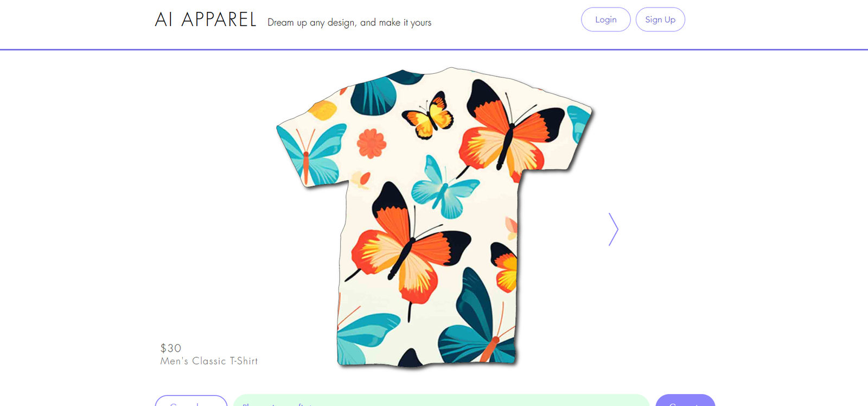Focus the green design prompt input field
The width and height of the screenshot is (868, 406).
pyautogui.click(x=441, y=401)
